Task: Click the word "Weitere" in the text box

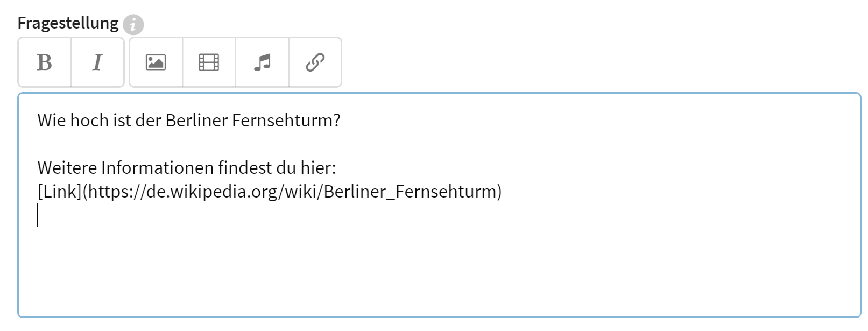Action: pyautogui.click(x=67, y=168)
